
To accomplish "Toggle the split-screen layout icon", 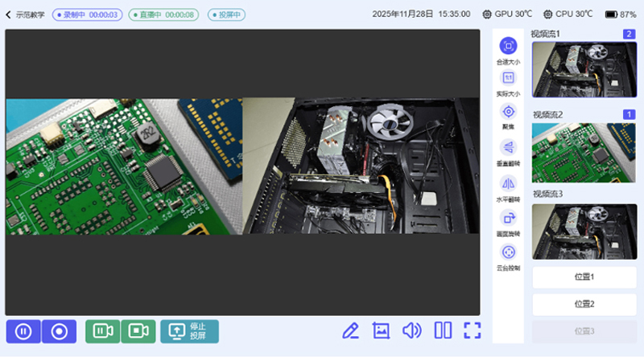I will coord(443,330).
